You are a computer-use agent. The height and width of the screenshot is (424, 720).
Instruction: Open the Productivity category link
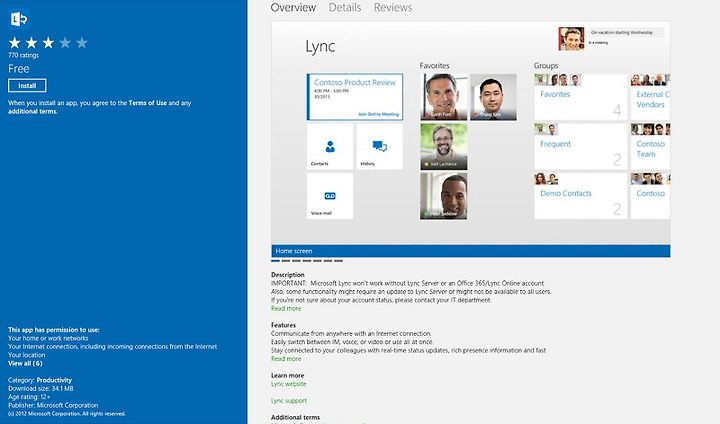(x=54, y=380)
